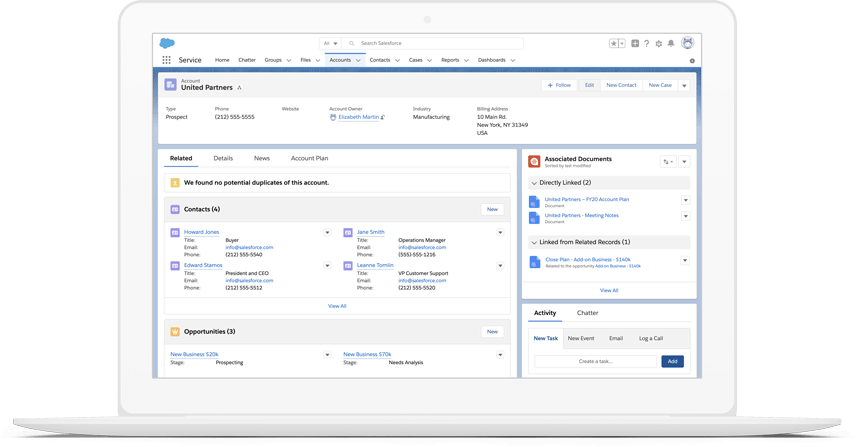Click the Follow button

tap(559, 86)
